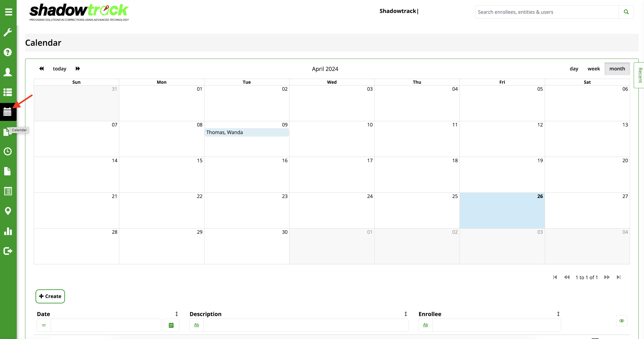The image size is (644, 339).
Task: Switch to the day view
Action: [x=574, y=69]
